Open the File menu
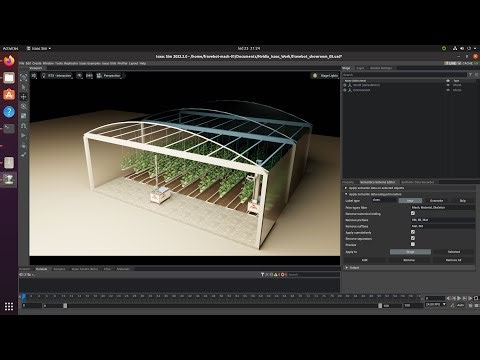Image resolution: width=480 pixels, height=360 pixels. 21,63
